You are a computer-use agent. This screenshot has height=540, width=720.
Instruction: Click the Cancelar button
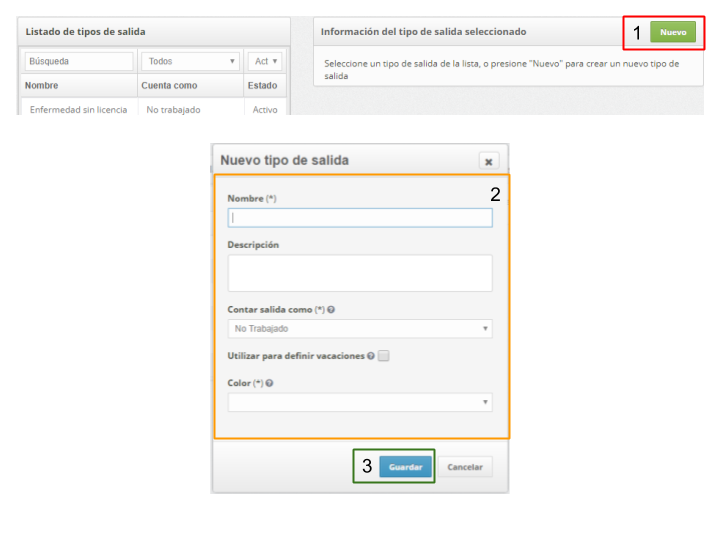(x=465, y=467)
